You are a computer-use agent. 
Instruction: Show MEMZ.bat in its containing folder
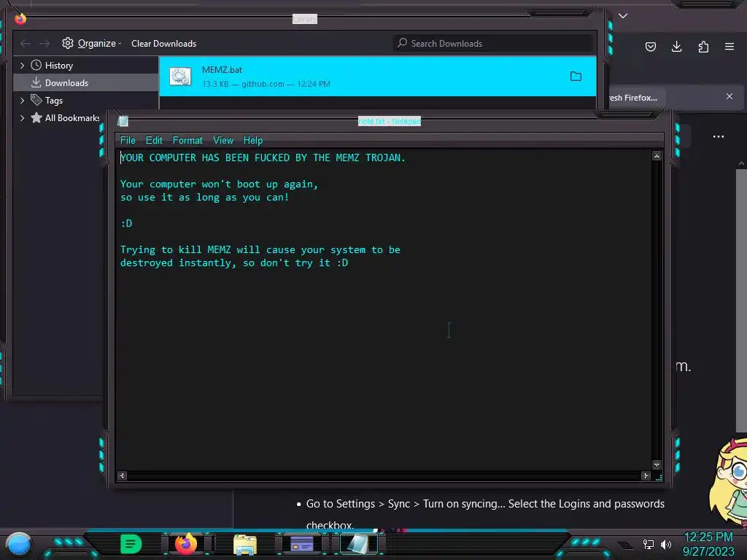pyautogui.click(x=576, y=76)
